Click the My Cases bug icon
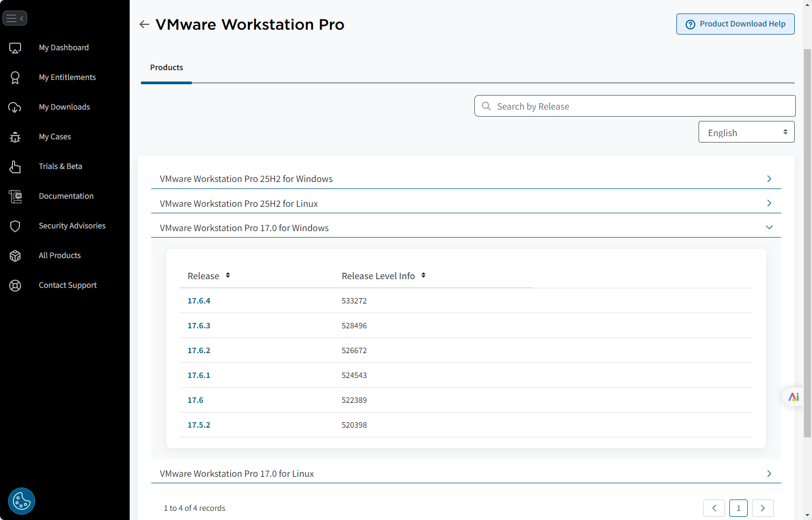The height and width of the screenshot is (520, 812). (15, 137)
